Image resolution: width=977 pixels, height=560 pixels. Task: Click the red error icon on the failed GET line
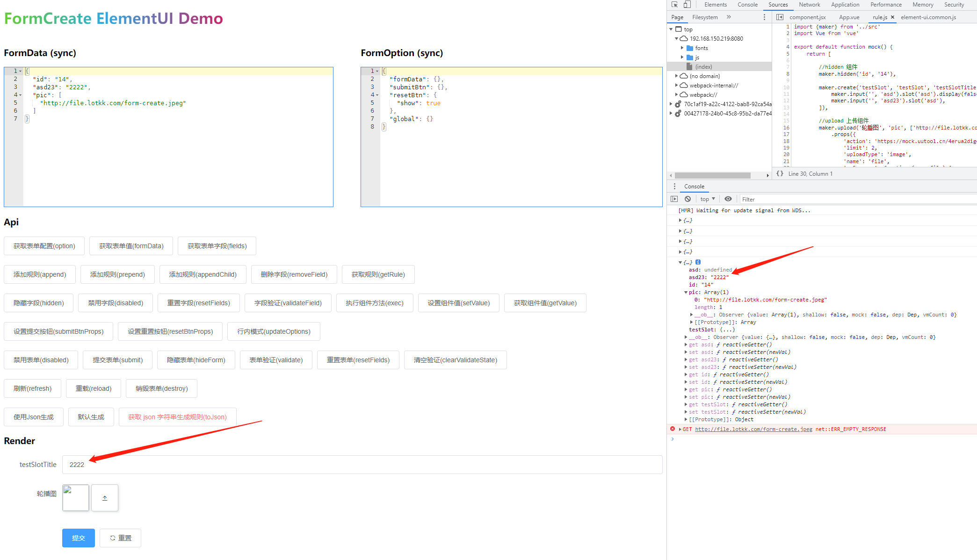point(673,429)
